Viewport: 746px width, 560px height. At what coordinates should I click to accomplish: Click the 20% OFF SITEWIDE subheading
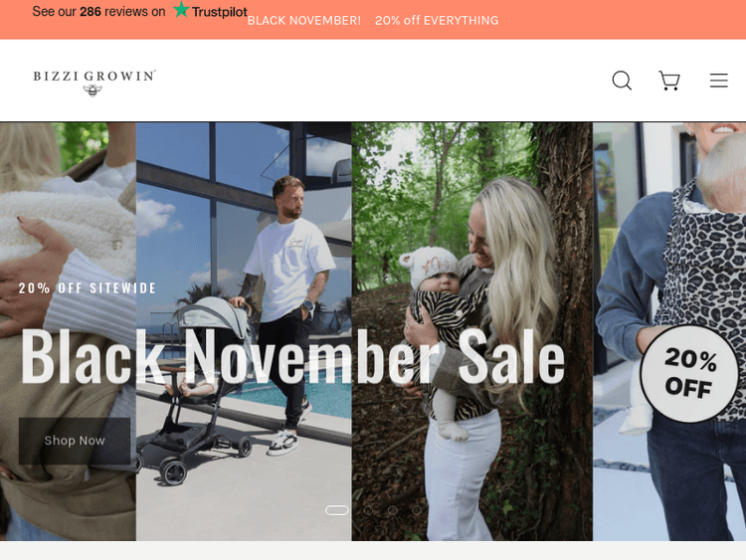pyautogui.click(x=88, y=287)
